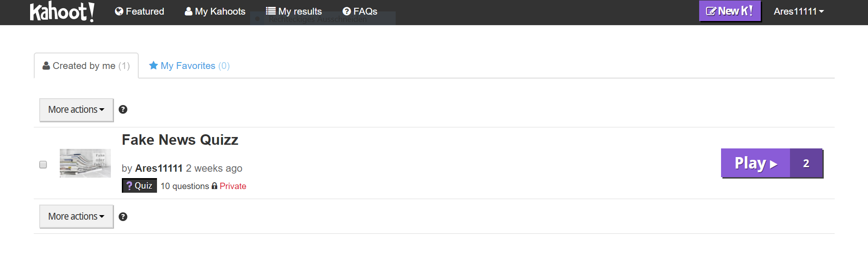
Task: Click the list icon beside My results
Action: (271, 11)
